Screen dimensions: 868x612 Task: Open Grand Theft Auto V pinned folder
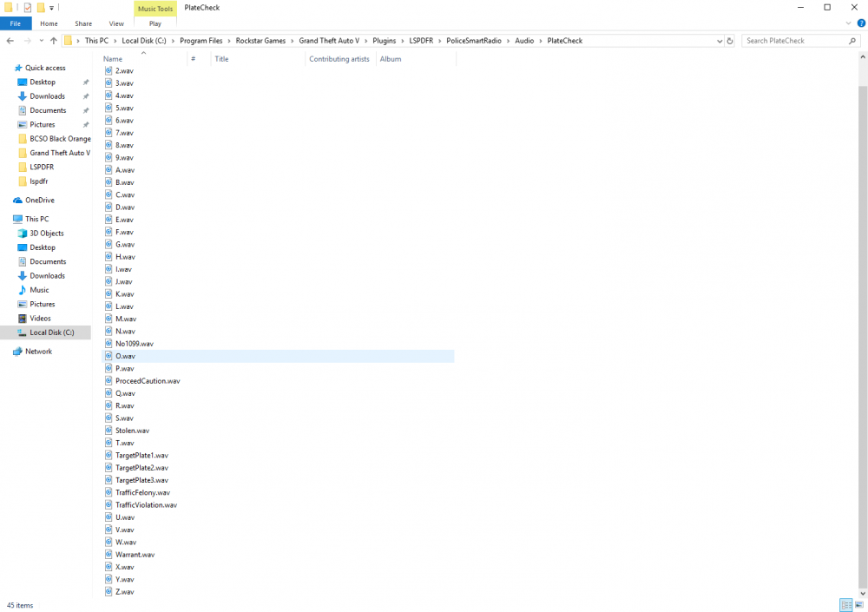click(x=60, y=153)
